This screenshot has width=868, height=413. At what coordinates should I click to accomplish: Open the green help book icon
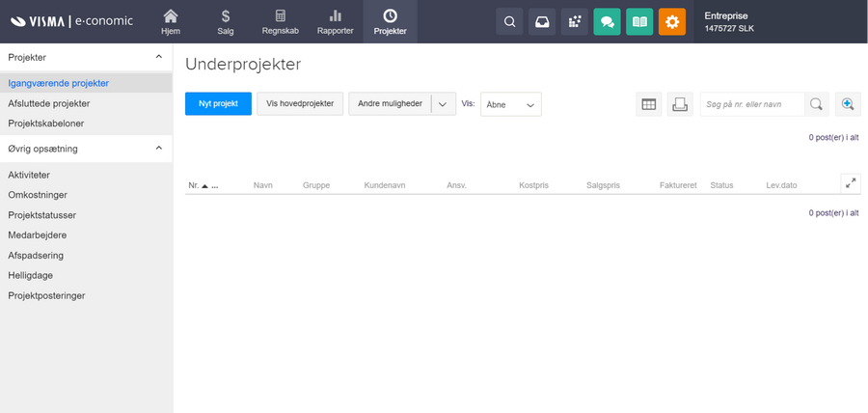[639, 21]
